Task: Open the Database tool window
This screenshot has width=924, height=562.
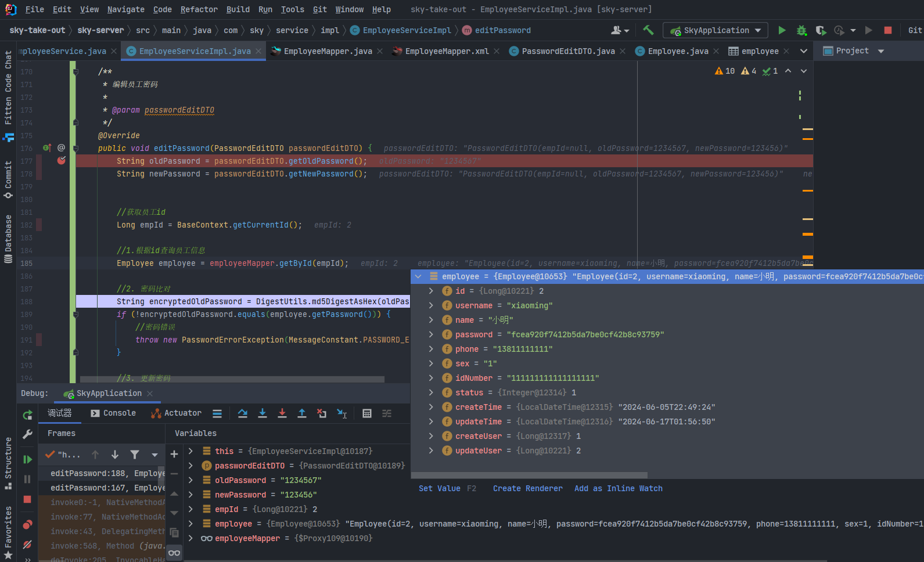Action: 8,239
